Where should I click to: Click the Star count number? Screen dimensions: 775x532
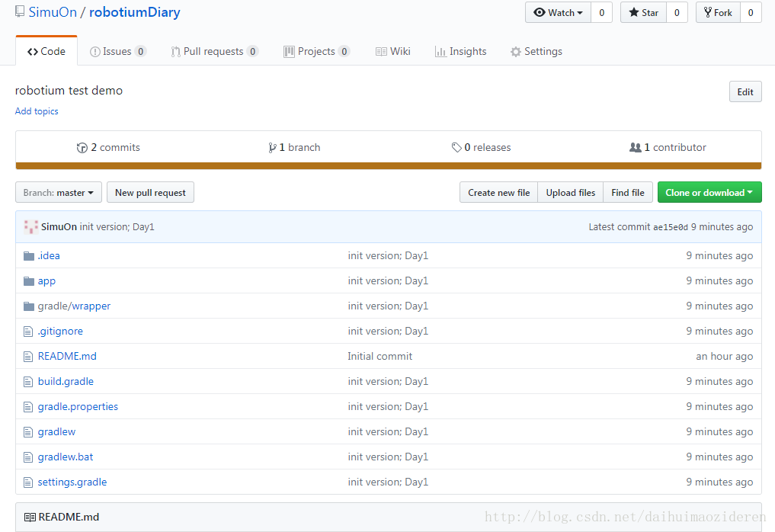(x=677, y=12)
